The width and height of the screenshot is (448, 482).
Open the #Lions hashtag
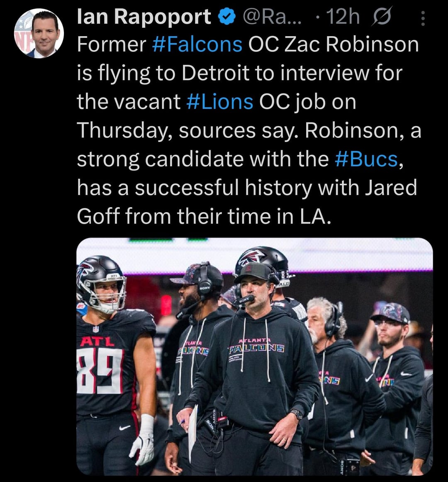[220, 102]
